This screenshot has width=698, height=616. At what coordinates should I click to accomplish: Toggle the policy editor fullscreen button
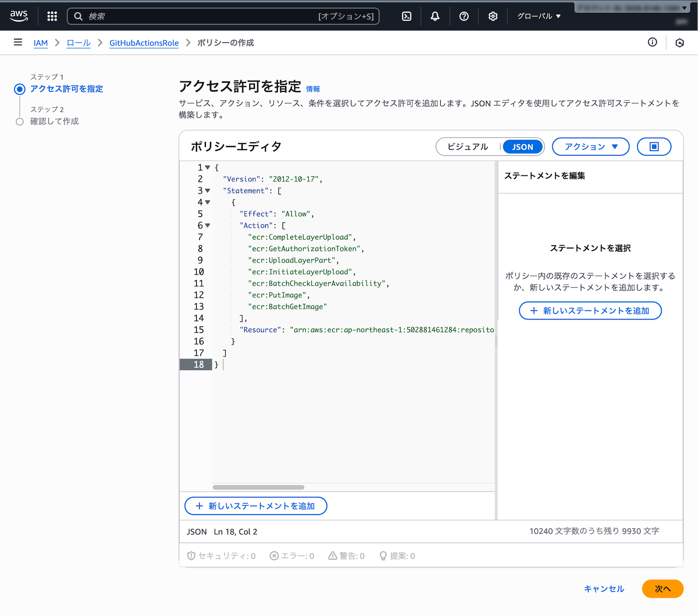pyautogui.click(x=654, y=147)
